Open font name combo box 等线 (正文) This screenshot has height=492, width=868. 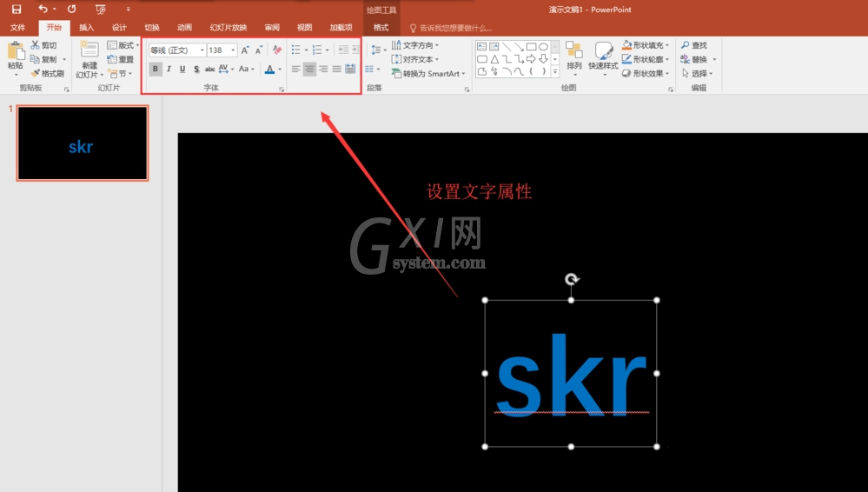point(177,50)
